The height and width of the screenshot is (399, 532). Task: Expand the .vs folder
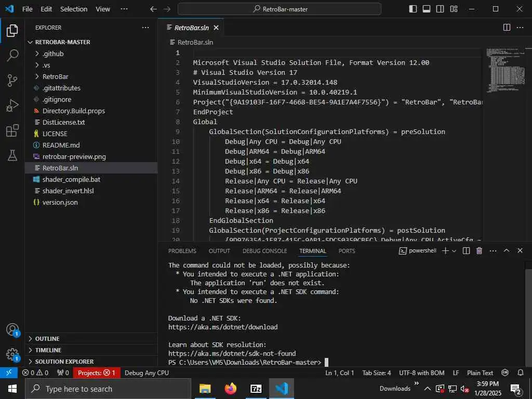click(x=91, y=65)
